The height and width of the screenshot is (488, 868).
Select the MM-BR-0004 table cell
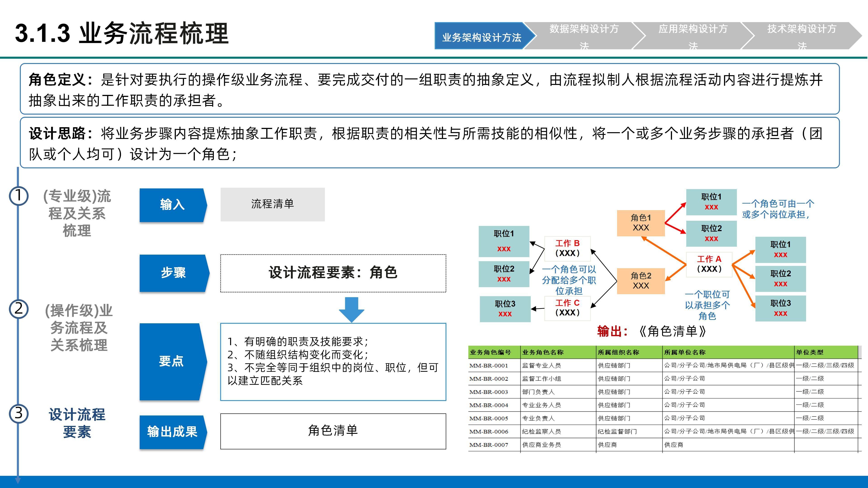click(x=494, y=405)
